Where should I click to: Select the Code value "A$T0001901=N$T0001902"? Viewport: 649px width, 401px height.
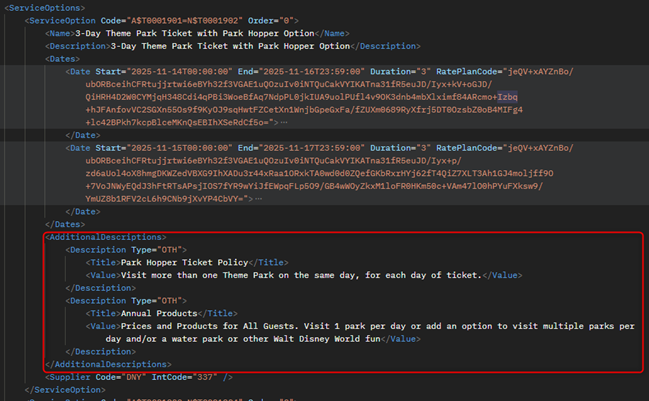(x=185, y=21)
